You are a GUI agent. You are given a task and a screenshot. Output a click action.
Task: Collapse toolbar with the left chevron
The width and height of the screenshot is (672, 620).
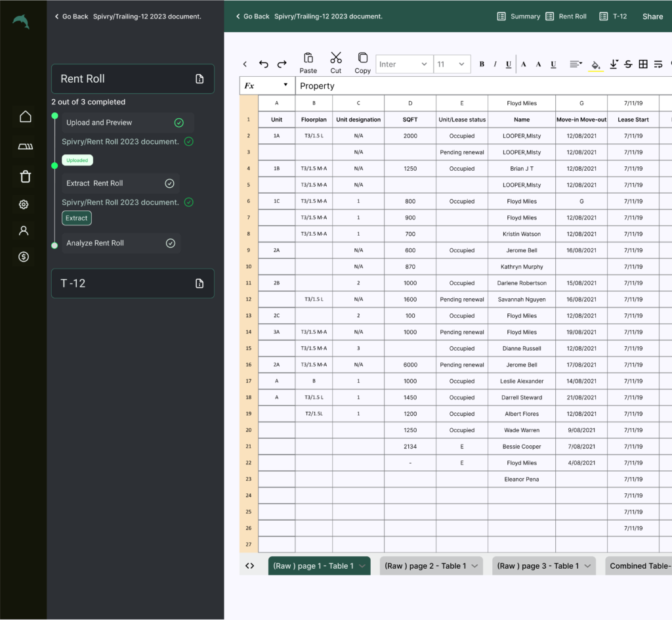245,64
